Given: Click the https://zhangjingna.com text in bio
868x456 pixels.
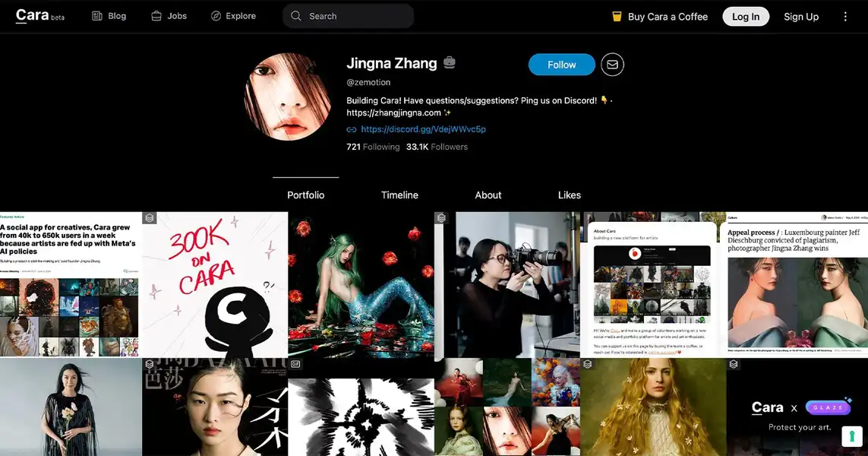Looking at the screenshot, I should tap(393, 112).
